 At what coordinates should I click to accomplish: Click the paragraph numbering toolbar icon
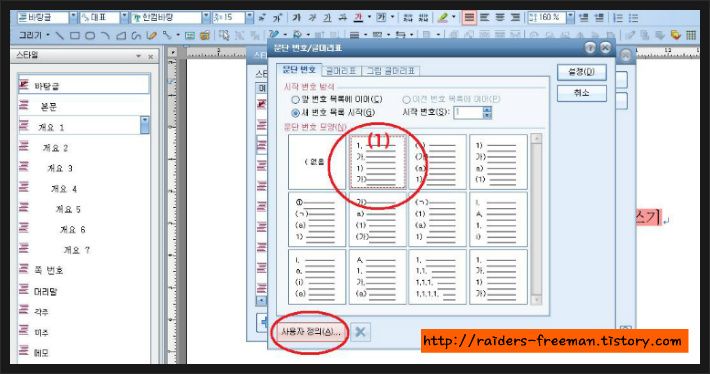[x=618, y=18]
